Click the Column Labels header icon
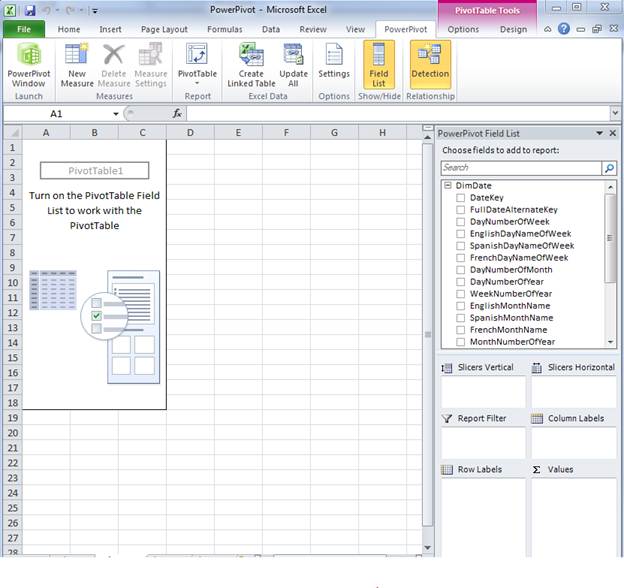624x588 pixels. (537, 419)
